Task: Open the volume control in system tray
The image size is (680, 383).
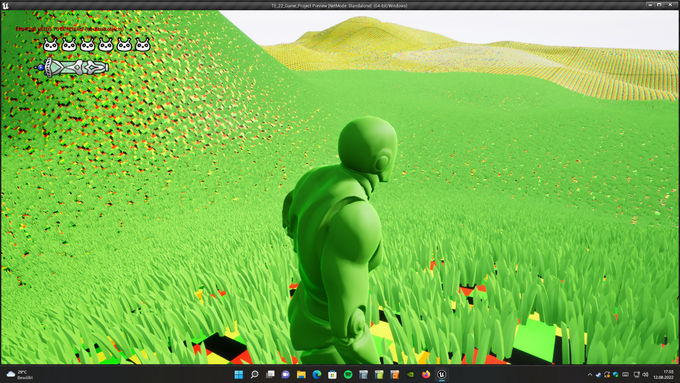Action: [645, 375]
